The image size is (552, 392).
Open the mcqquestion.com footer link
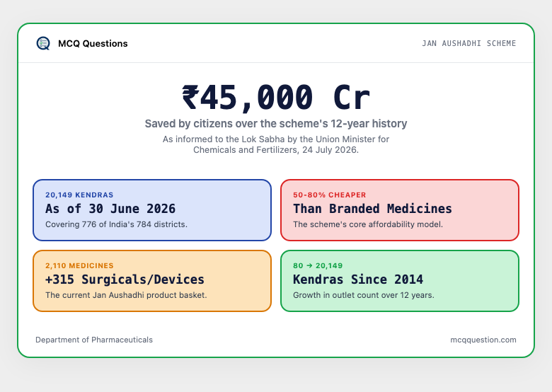coord(483,340)
